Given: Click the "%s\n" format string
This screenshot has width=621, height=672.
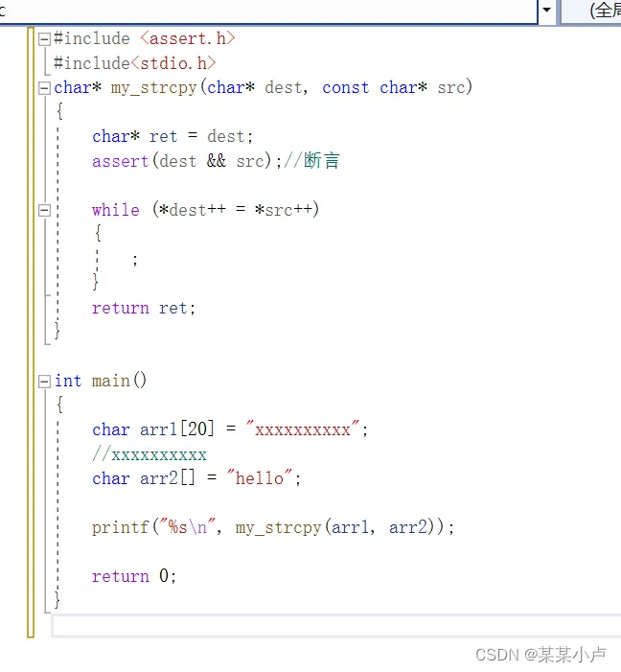Looking at the screenshot, I should (187, 526).
